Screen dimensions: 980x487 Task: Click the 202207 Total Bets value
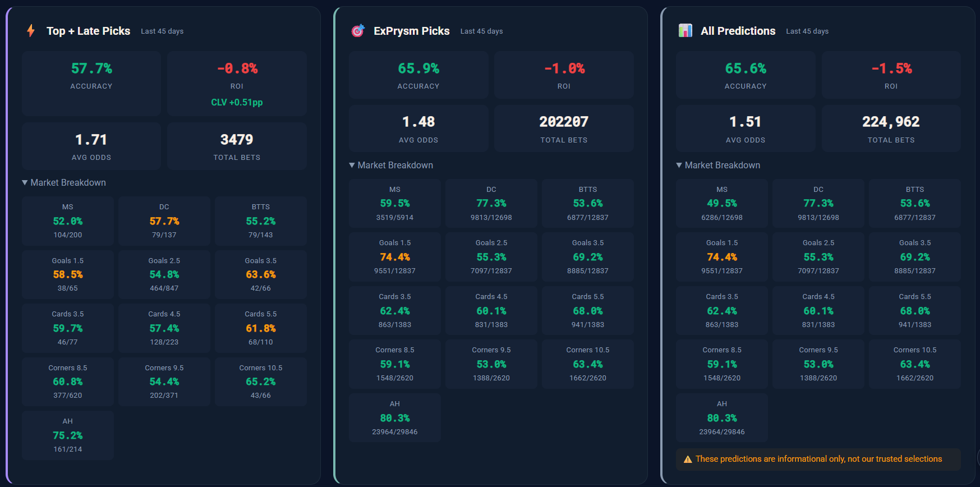click(564, 122)
